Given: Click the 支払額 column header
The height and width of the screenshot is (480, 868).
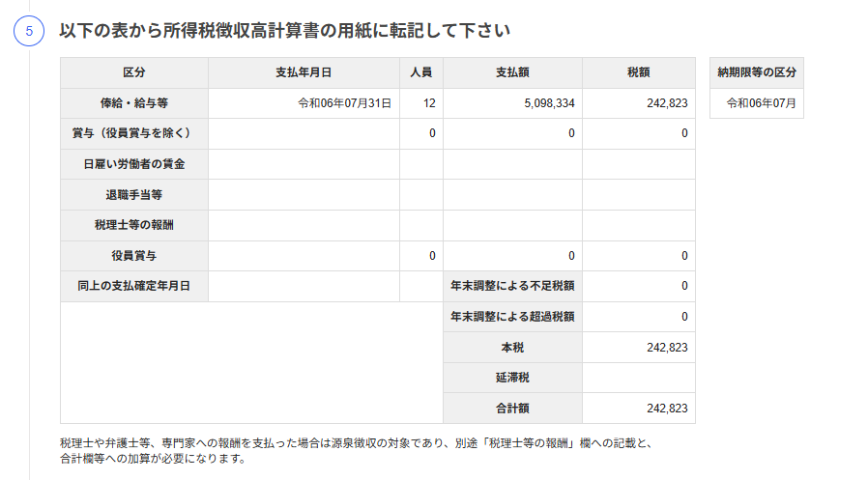Looking at the screenshot, I should pos(512,72).
